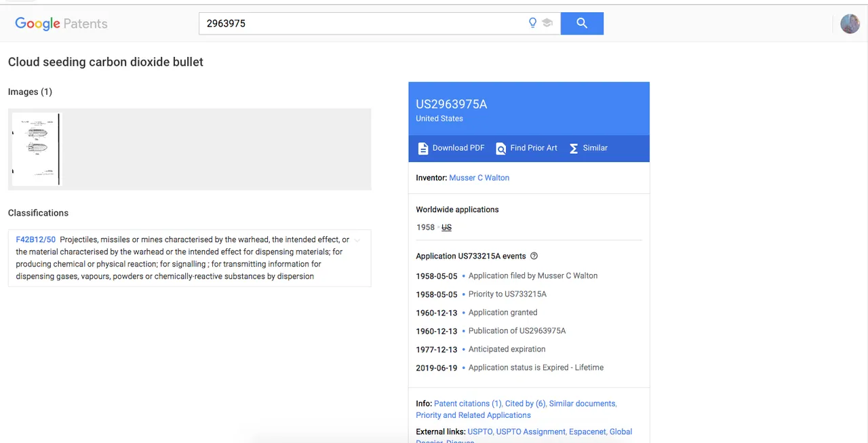Open the USPTO external link
The width and height of the screenshot is (868, 443).
(x=479, y=431)
